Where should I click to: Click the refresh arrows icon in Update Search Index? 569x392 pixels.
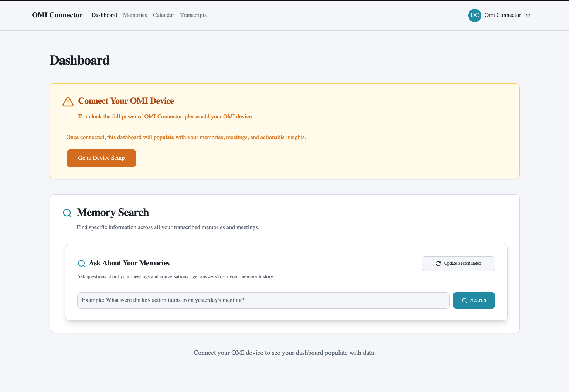pyautogui.click(x=438, y=264)
